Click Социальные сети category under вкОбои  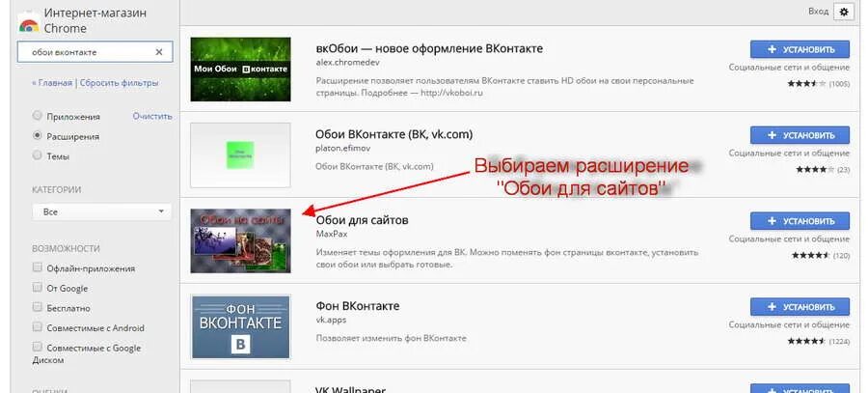pyautogui.click(x=789, y=67)
